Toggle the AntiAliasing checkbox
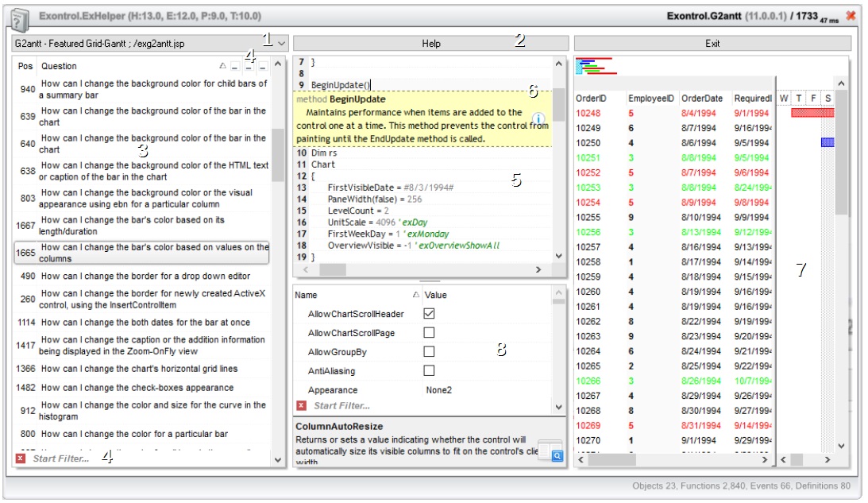 [x=429, y=371]
